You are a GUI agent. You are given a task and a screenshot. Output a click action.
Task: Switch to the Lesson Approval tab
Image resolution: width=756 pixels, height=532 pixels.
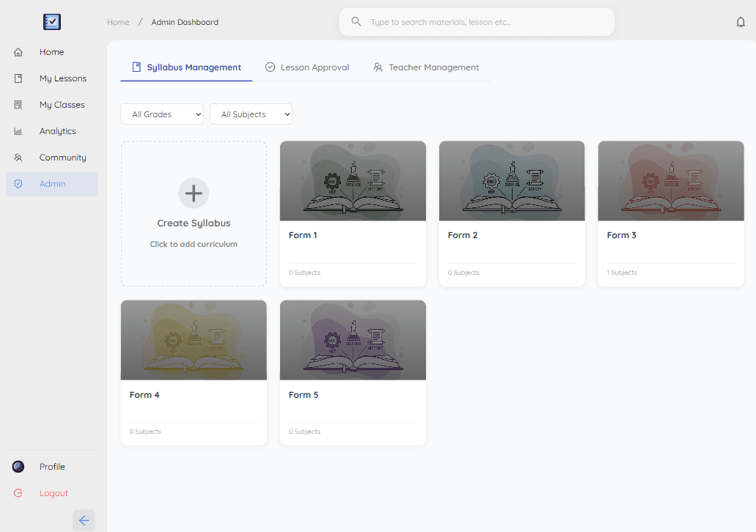pos(307,67)
